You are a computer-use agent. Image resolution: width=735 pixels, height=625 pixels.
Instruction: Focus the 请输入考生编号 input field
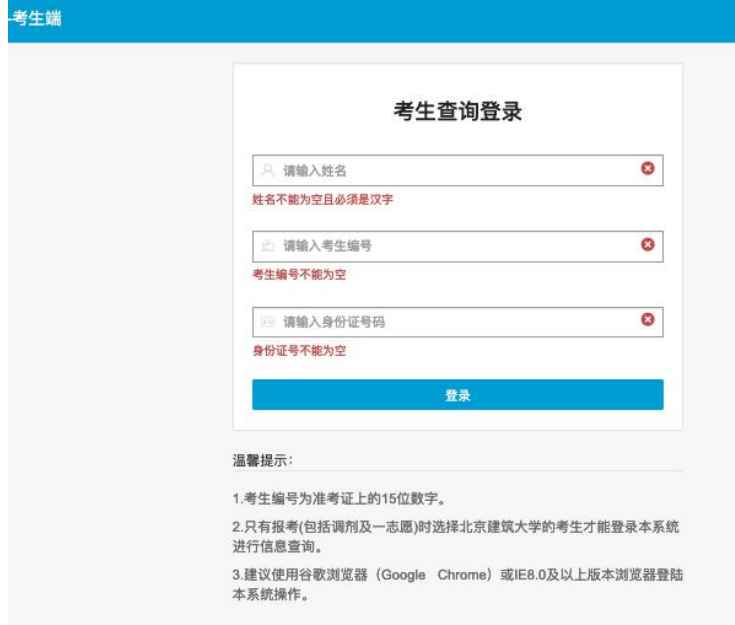pos(450,246)
